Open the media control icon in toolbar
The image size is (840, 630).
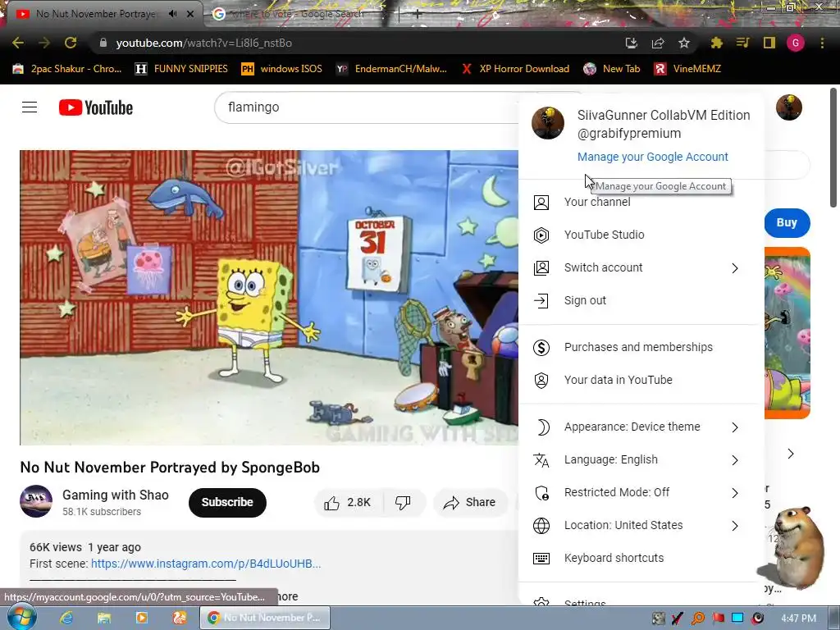point(742,43)
